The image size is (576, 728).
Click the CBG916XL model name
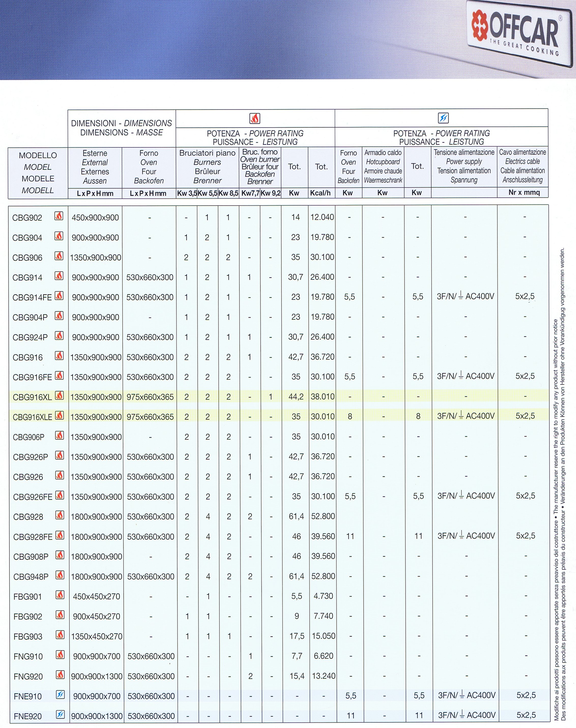[32, 397]
